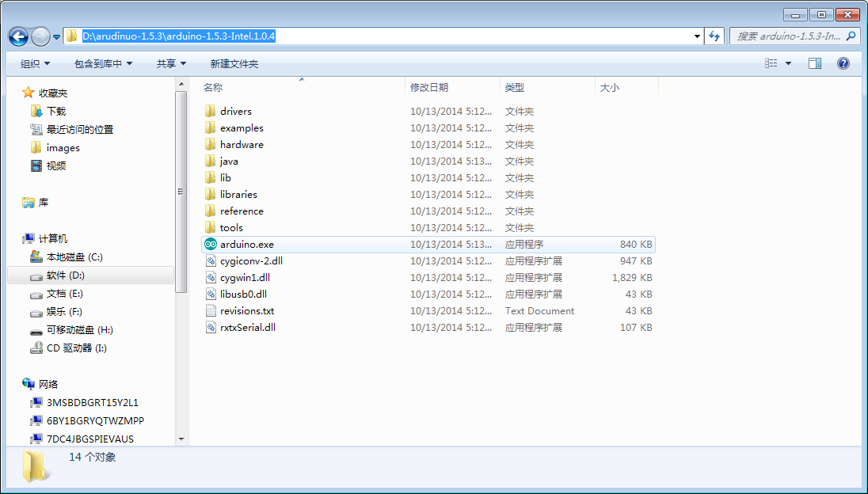Open 文档 (E:) drive

coord(64,293)
